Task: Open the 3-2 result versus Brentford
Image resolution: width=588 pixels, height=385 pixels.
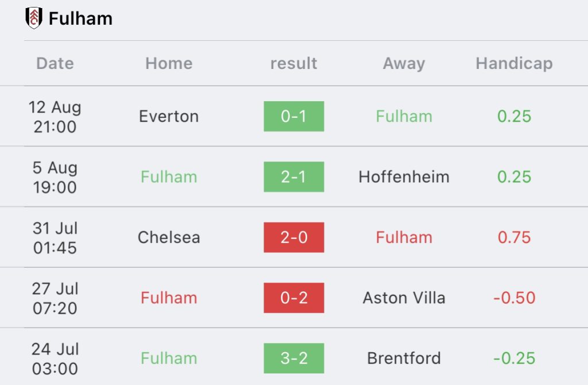Action: click(293, 358)
